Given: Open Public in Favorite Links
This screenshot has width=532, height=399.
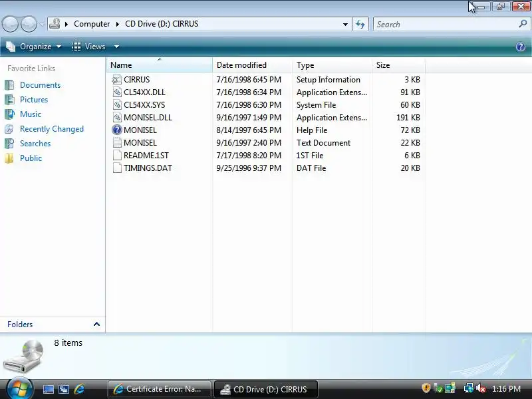Looking at the screenshot, I should (x=31, y=158).
